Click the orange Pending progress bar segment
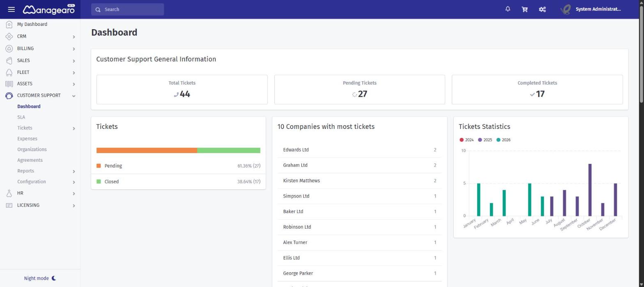Viewport: 644px width, 287px height. tap(147, 150)
